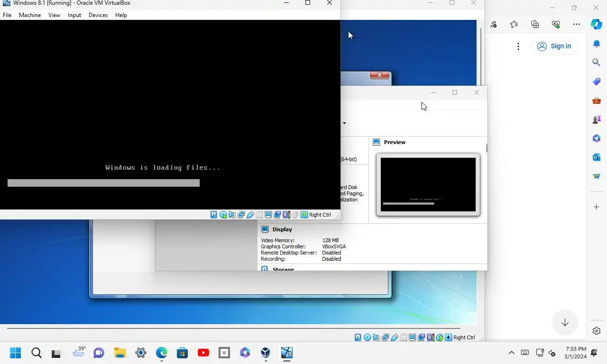This screenshot has width=607, height=364.
Task: Click '128 MB' video memory value
Action: pyautogui.click(x=331, y=240)
